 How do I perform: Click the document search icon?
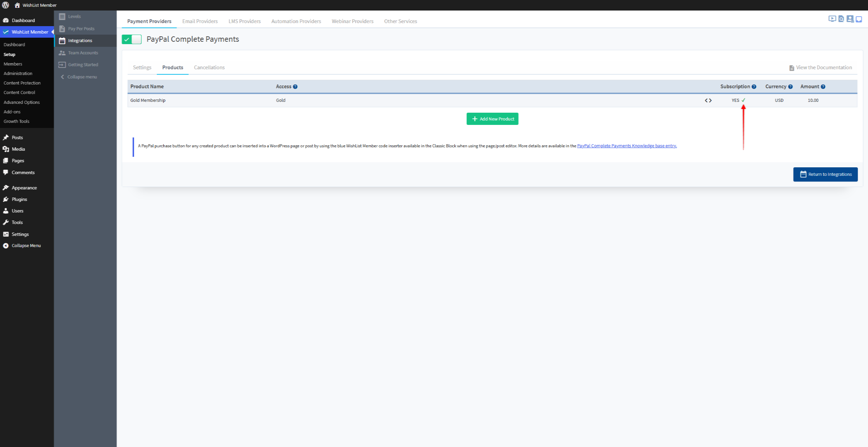tap(841, 19)
